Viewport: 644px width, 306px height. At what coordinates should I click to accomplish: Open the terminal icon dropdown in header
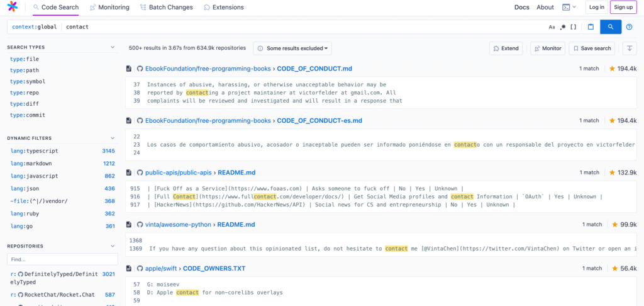[569, 7]
